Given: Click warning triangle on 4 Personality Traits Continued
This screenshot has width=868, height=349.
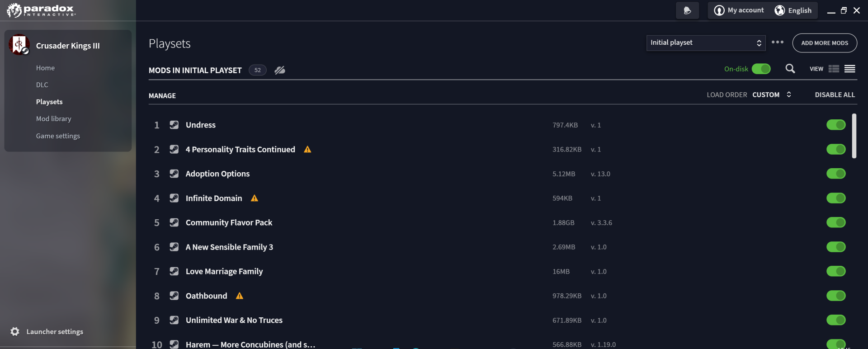Looking at the screenshot, I should 307,149.
